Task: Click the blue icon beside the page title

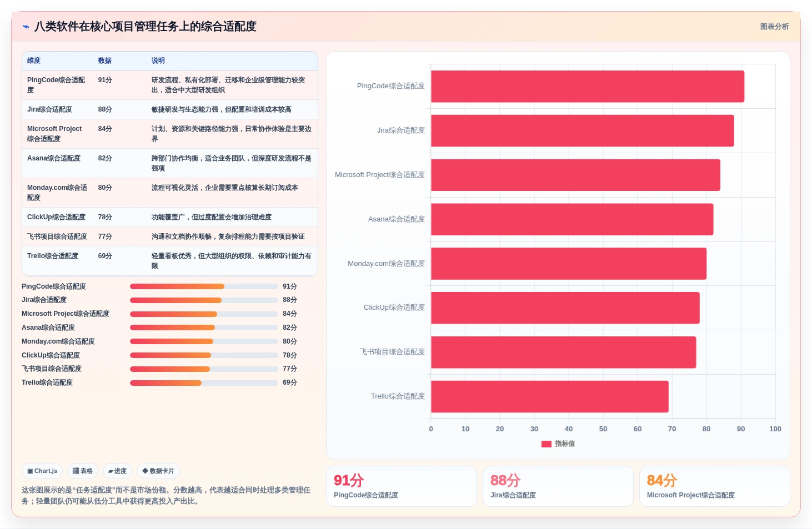Action: pyautogui.click(x=26, y=27)
